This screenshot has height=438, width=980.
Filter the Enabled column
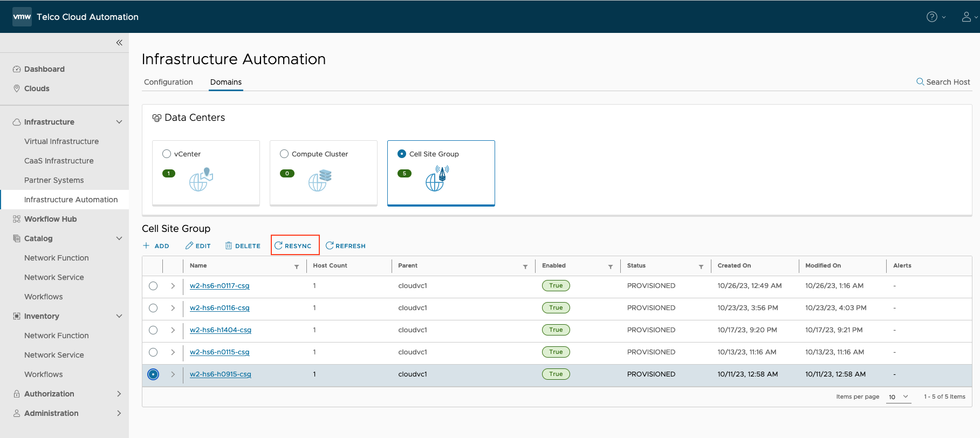click(x=611, y=266)
